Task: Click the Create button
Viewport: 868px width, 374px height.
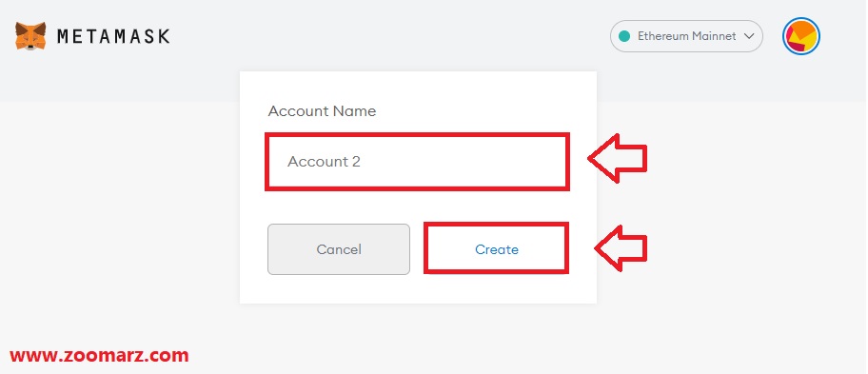Action: click(x=497, y=249)
